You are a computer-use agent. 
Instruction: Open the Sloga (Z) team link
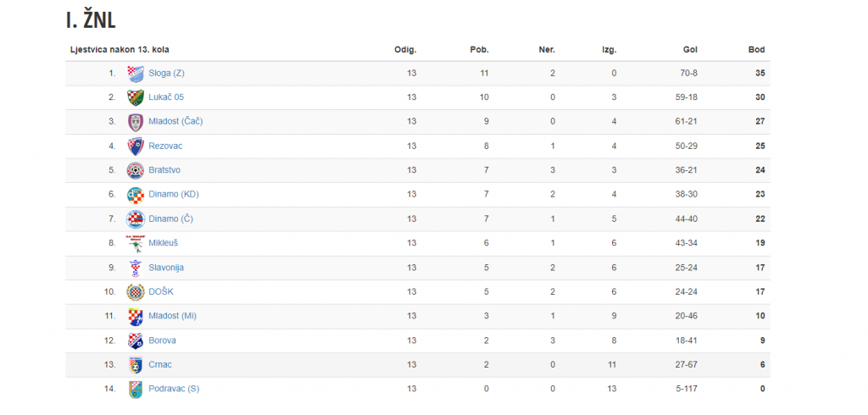click(x=166, y=73)
